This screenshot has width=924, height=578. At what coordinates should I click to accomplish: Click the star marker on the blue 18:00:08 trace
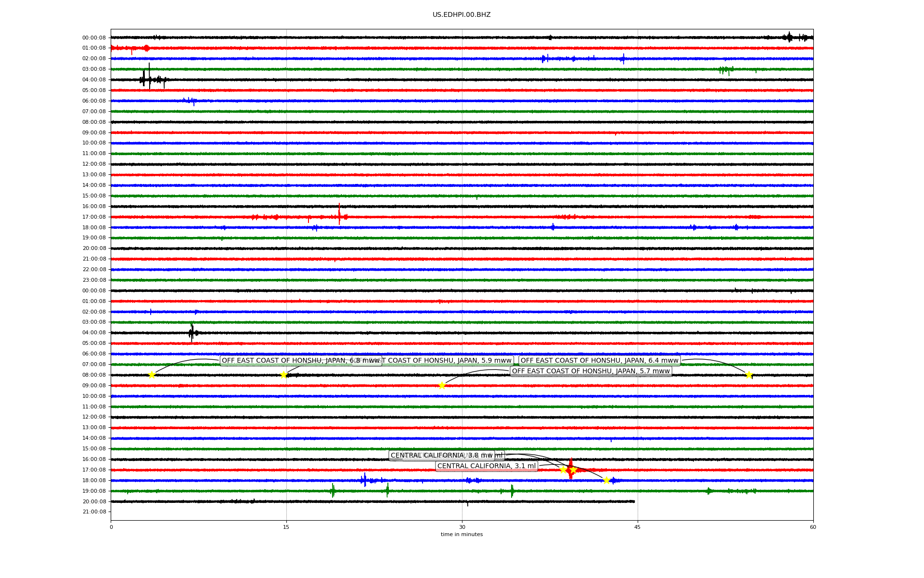[606, 480]
